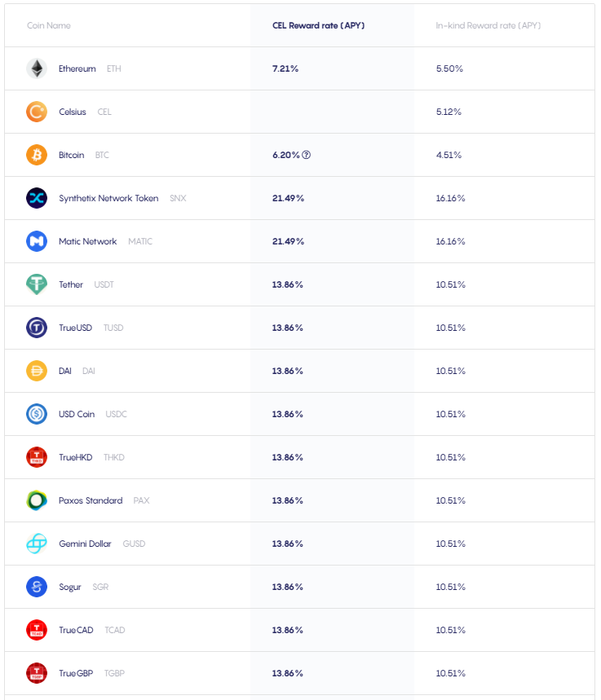
Task: Click the green Tether icon
Action: coord(37,284)
